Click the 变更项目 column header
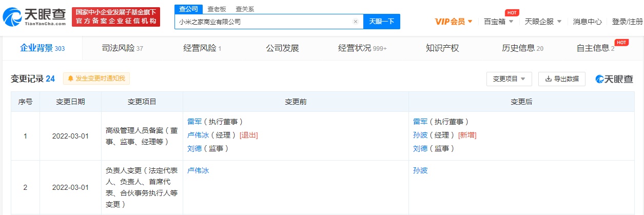The width and height of the screenshot is (644, 215). click(142, 102)
